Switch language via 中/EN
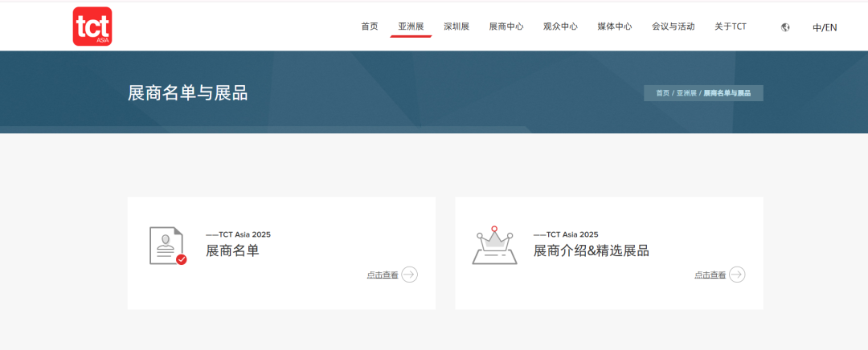The width and height of the screenshot is (868, 350). click(x=825, y=27)
